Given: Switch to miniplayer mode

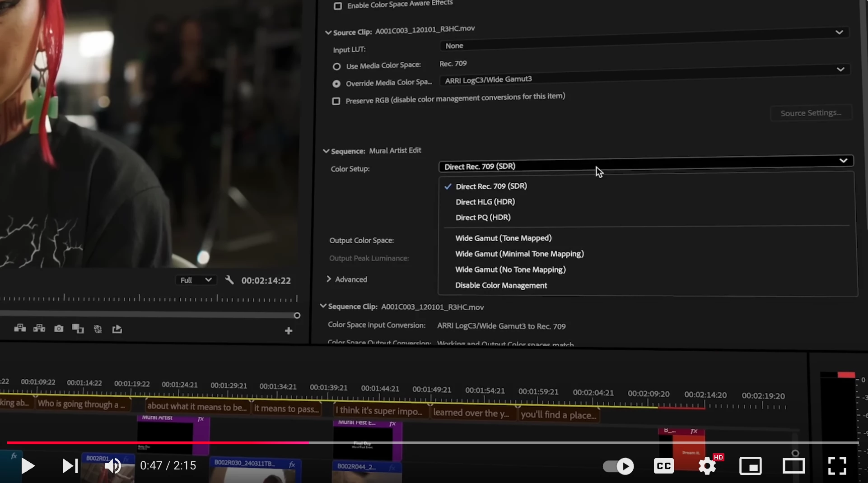Looking at the screenshot, I should (x=750, y=466).
